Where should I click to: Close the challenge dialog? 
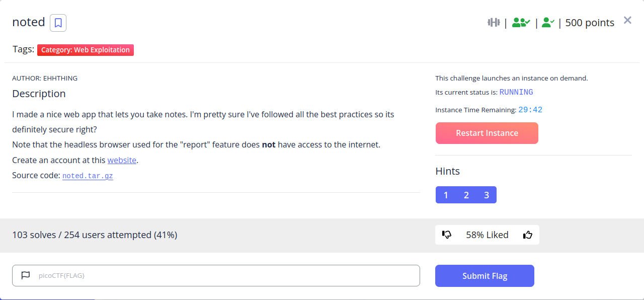(x=627, y=20)
